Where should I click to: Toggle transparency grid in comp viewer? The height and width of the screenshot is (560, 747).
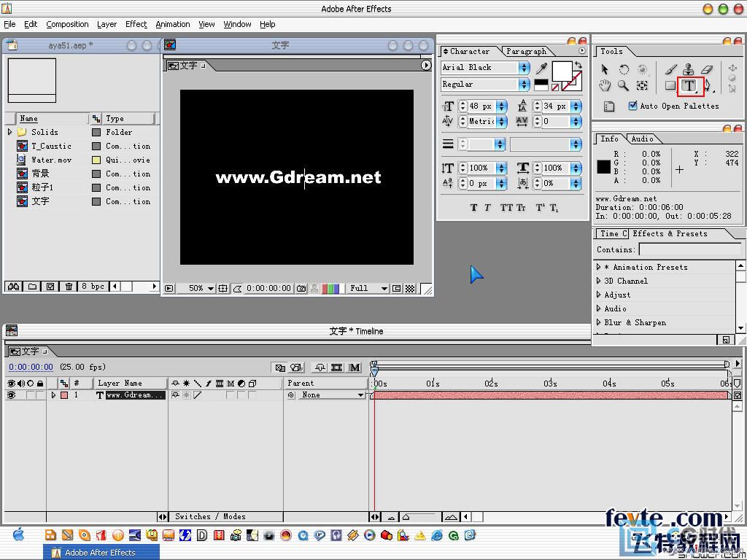410,289
